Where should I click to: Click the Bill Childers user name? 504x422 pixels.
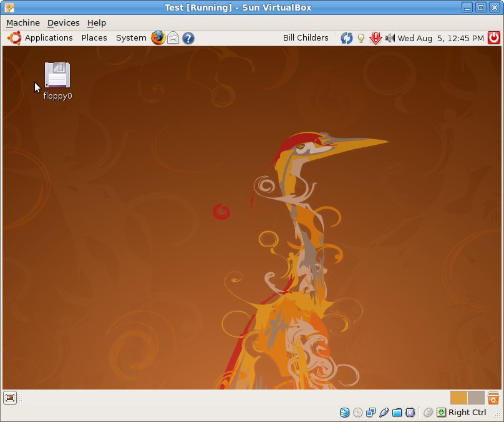tap(306, 38)
